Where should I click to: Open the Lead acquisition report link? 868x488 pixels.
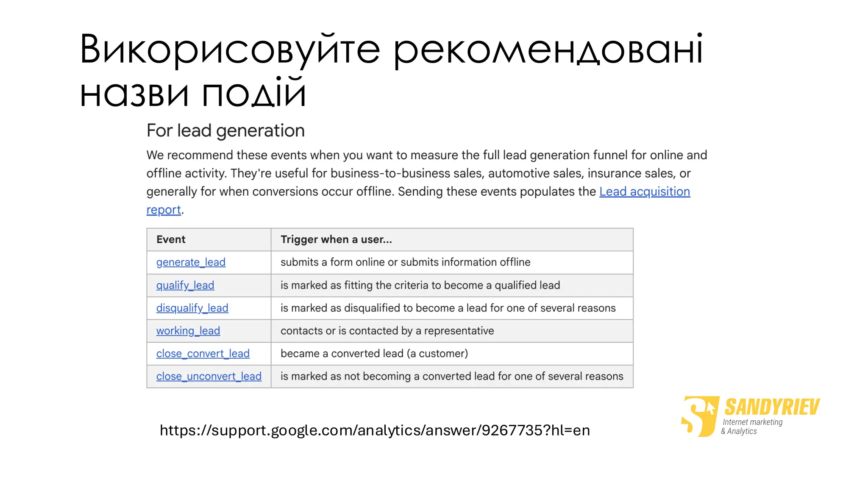tap(644, 191)
